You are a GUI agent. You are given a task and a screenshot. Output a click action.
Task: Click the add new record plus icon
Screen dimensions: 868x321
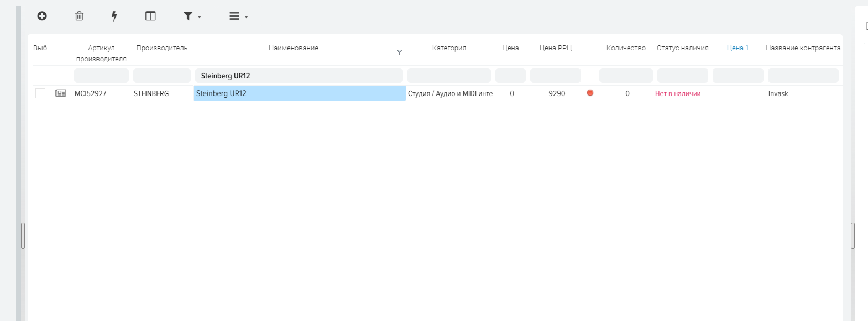click(42, 16)
